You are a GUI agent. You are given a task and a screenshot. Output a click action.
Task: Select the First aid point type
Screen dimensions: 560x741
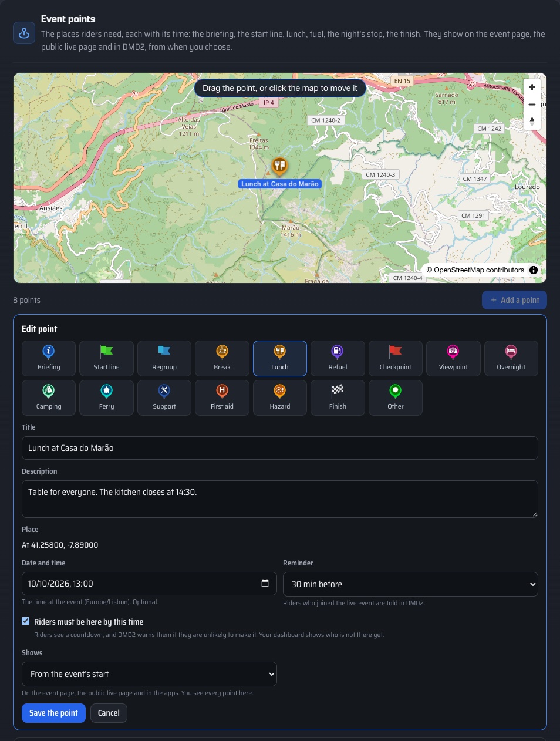222,398
